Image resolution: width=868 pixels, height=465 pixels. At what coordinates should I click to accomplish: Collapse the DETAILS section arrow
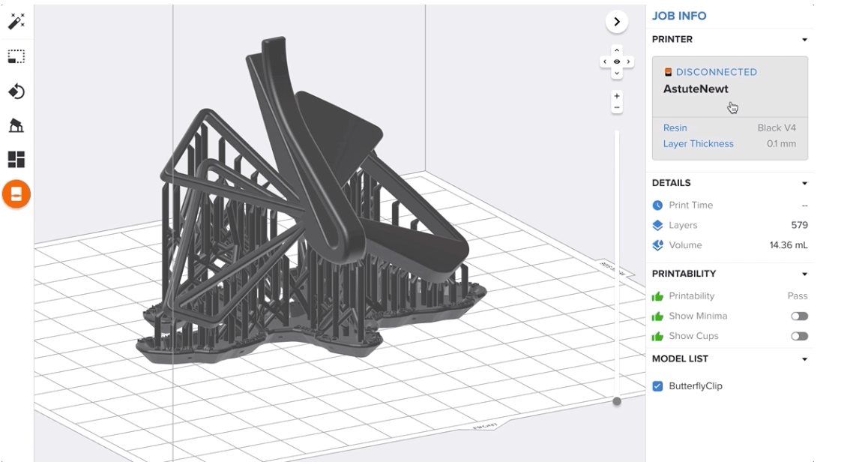pyautogui.click(x=805, y=184)
